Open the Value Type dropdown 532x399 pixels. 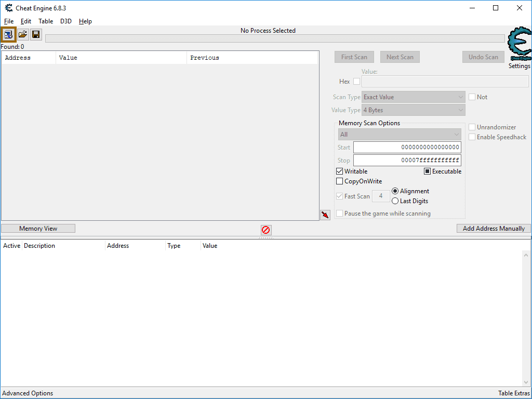click(x=413, y=110)
